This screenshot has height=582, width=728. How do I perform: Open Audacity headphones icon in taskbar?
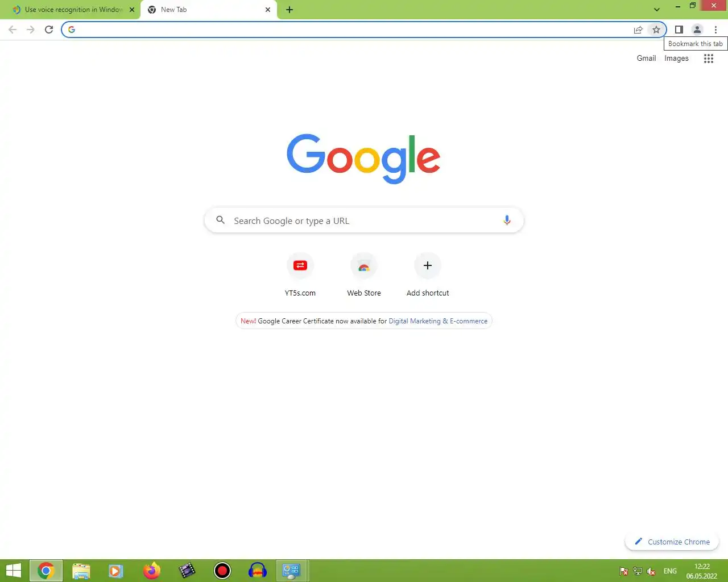click(x=258, y=571)
